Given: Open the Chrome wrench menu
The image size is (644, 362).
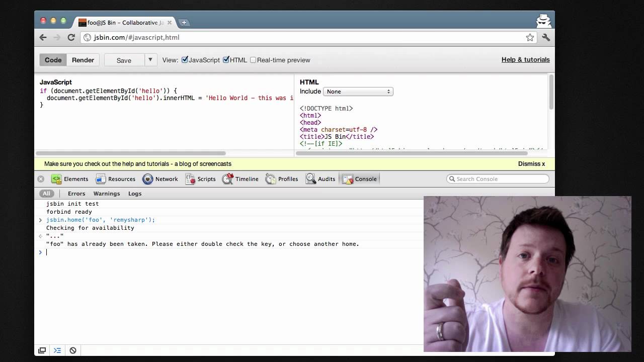Looking at the screenshot, I should pos(546,37).
